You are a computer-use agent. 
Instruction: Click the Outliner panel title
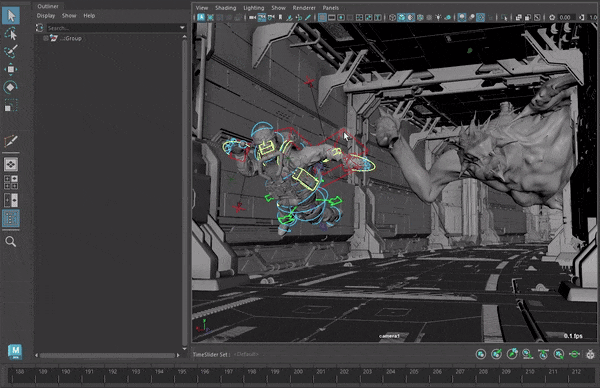pos(48,6)
